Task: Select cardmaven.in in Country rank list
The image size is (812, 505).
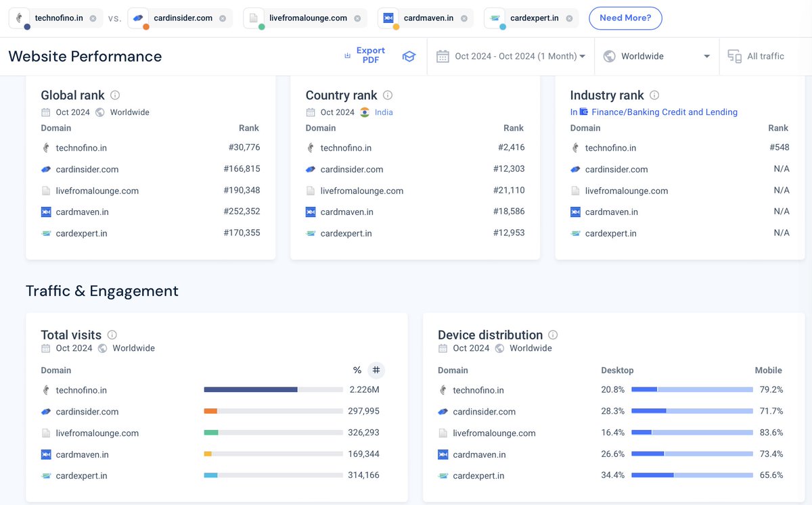Action: click(347, 212)
